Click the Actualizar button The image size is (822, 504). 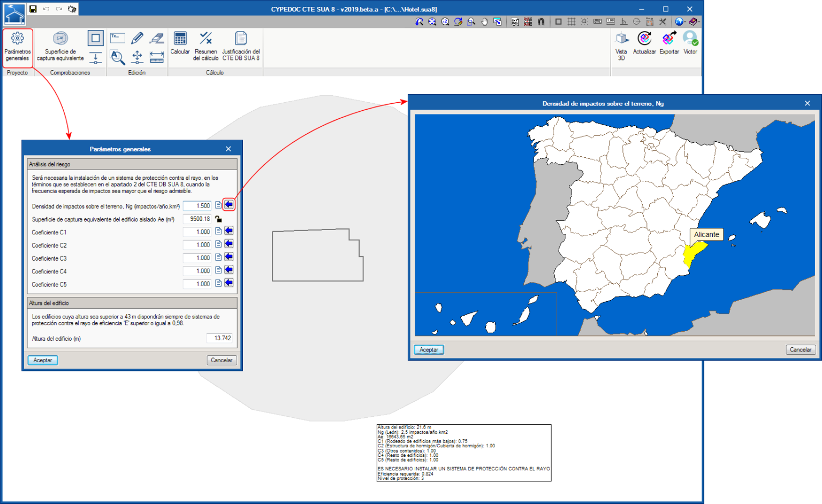(x=644, y=43)
